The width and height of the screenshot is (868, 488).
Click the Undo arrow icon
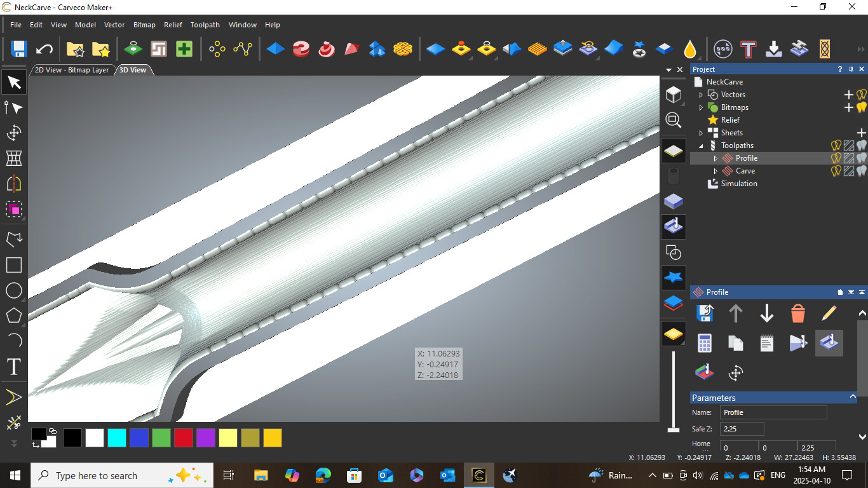pos(44,49)
